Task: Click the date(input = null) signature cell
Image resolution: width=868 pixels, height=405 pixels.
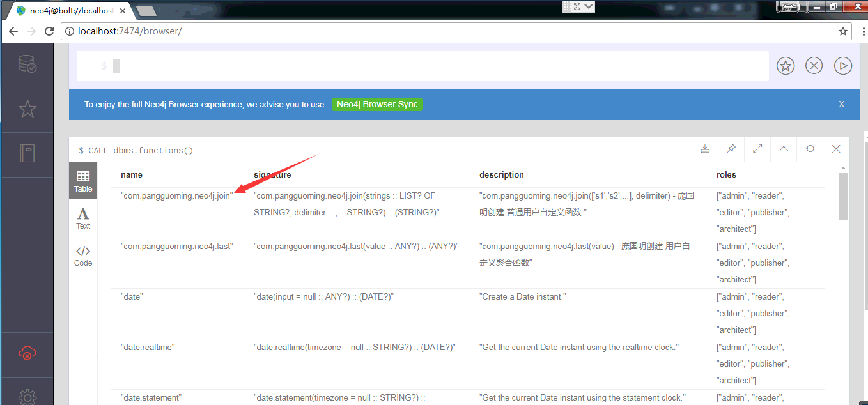Action: (x=323, y=296)
